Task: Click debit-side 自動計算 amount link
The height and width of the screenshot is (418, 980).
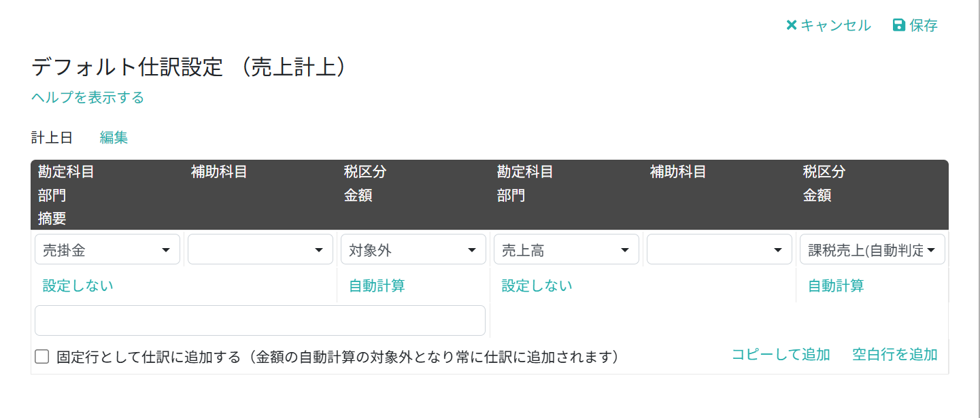Action: [377, 285]
